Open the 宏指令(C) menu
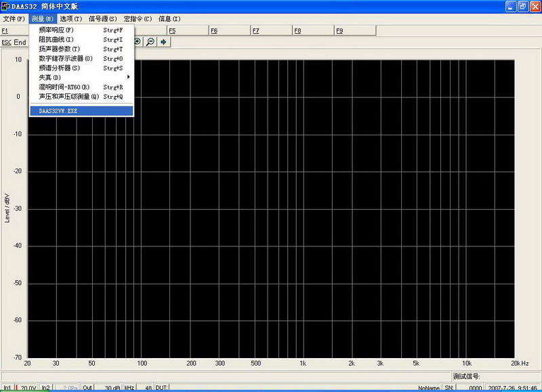 [x=138, y=18]
